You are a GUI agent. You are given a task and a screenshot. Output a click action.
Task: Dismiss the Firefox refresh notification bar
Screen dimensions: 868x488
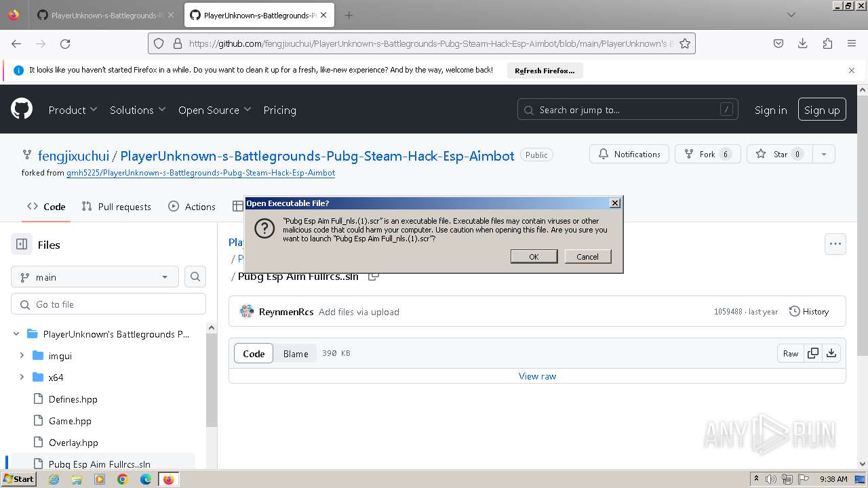(852, 70)
